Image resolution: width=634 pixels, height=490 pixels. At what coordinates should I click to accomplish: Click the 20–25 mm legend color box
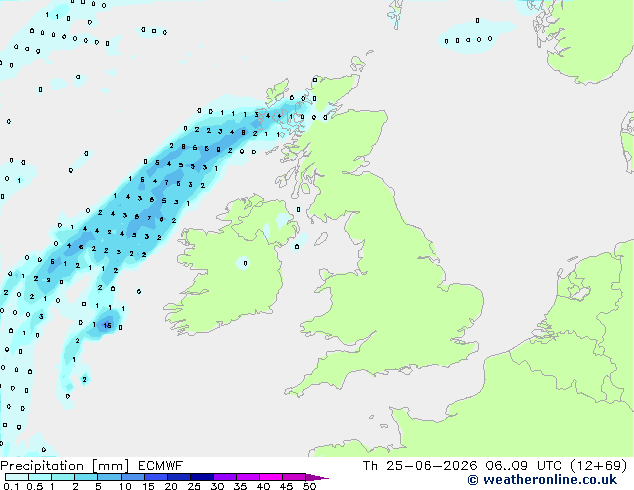click(x=179, y=477)
